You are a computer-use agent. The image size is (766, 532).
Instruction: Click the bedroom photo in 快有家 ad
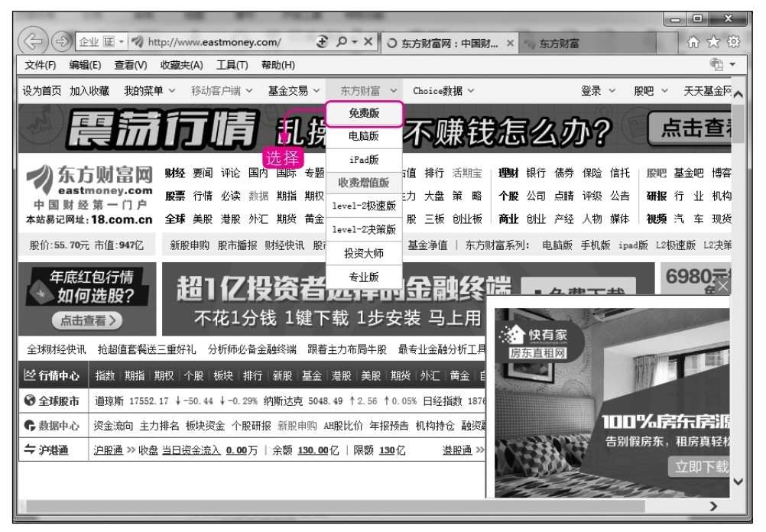tap(612, 403)
